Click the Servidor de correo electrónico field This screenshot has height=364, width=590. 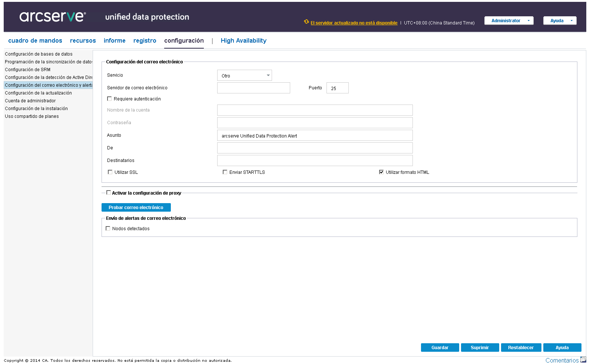click(x=253, y=88)
